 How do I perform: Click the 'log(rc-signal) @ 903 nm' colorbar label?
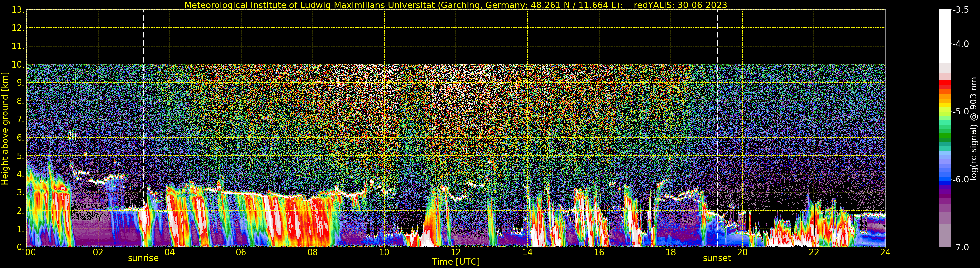point(973,128)
